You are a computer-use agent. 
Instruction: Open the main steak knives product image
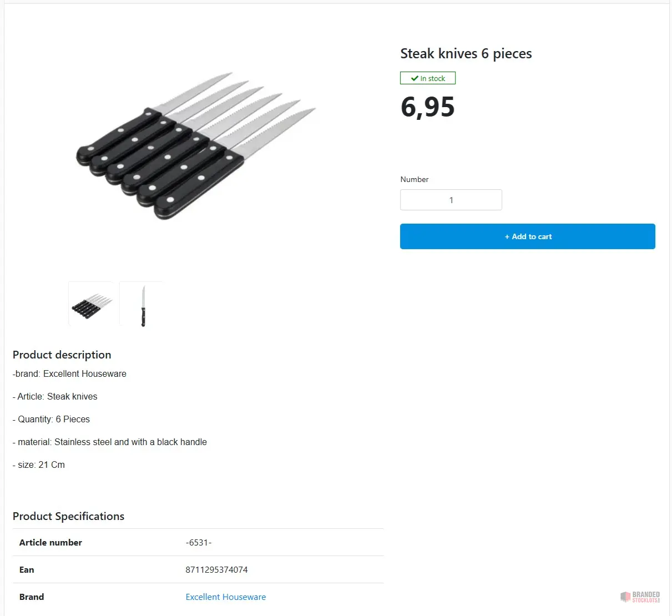click(196, 145)
